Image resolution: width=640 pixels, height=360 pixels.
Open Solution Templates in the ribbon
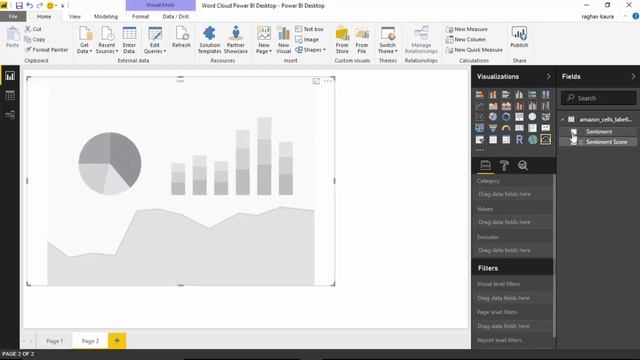tap(209, 40)
